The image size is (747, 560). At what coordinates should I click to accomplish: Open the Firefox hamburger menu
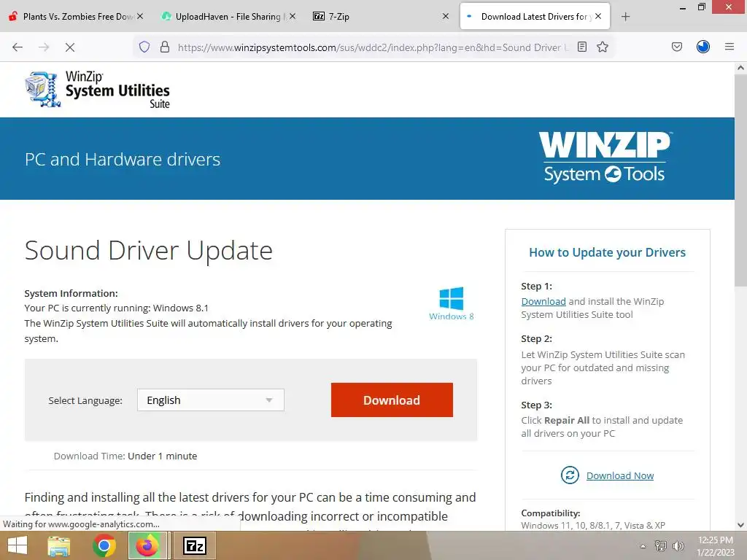[x=729, y=47]
